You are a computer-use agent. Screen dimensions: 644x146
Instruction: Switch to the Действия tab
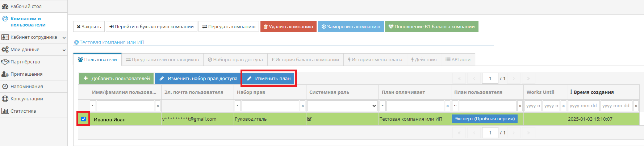pos(424,60)
